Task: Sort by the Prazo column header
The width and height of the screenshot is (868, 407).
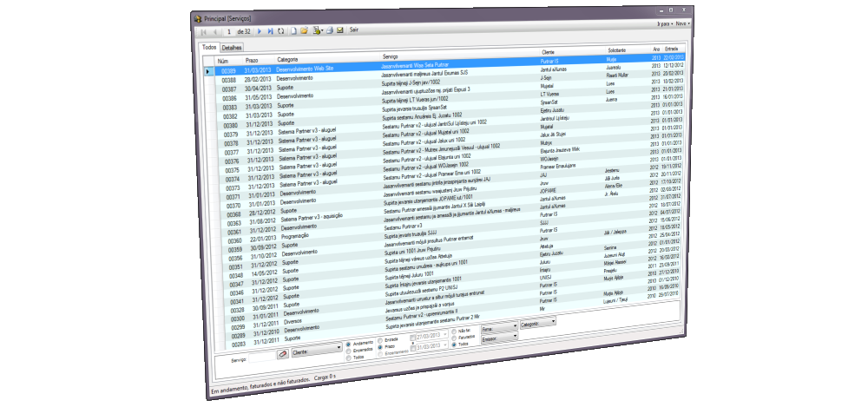Action: click(252, 59)
